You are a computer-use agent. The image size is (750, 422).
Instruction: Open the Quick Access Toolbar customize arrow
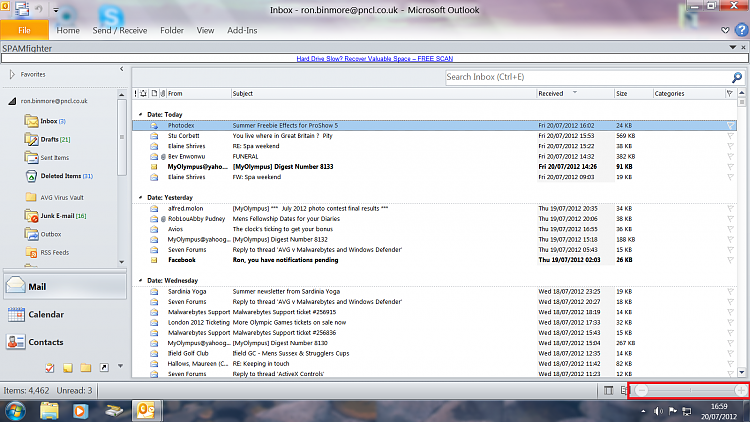pyautogui.click(x=55, y=10)
